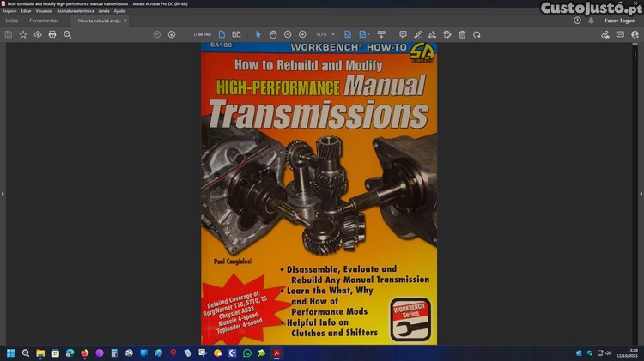
Task: Bookmark file with the star icon
Action: click(x=23, y=34)
